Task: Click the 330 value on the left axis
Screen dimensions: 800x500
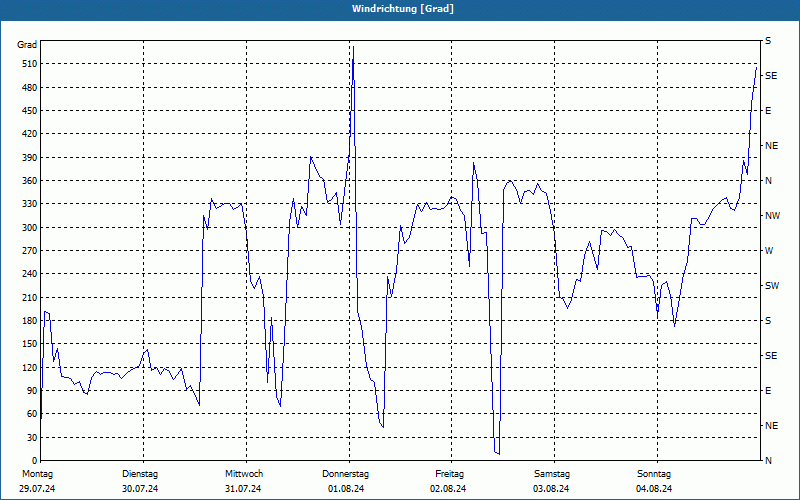Action: click(29, 204)
